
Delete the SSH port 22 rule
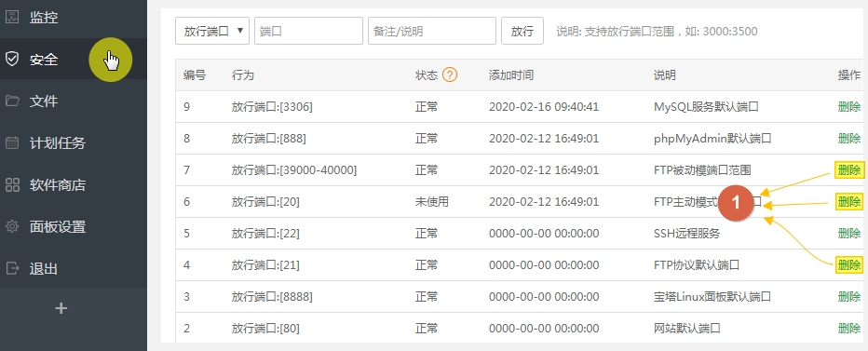(849, 233)
